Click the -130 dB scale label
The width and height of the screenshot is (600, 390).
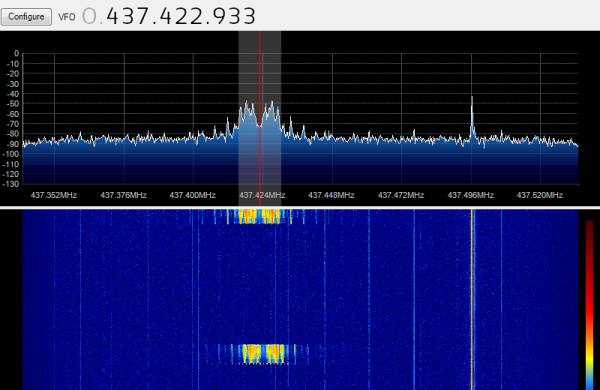pos(11,184)
